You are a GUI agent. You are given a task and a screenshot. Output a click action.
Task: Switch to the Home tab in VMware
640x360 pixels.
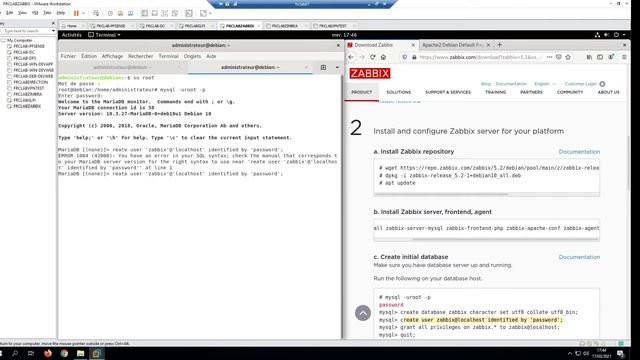[71, 26]
